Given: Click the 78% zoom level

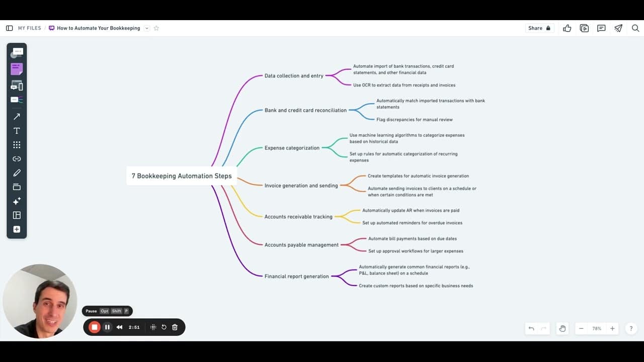Looking at the screenshot, I should (597, 329).
